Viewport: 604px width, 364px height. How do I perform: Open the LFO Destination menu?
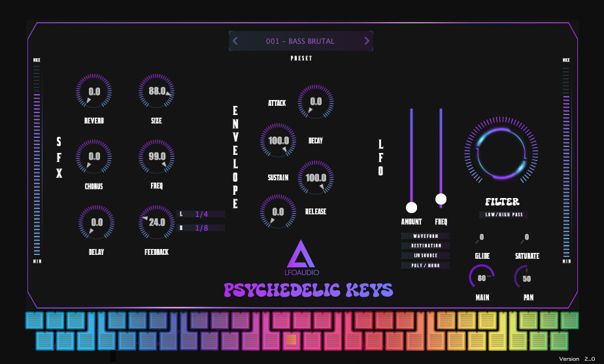pyautogui.click(x=426, y=246)
